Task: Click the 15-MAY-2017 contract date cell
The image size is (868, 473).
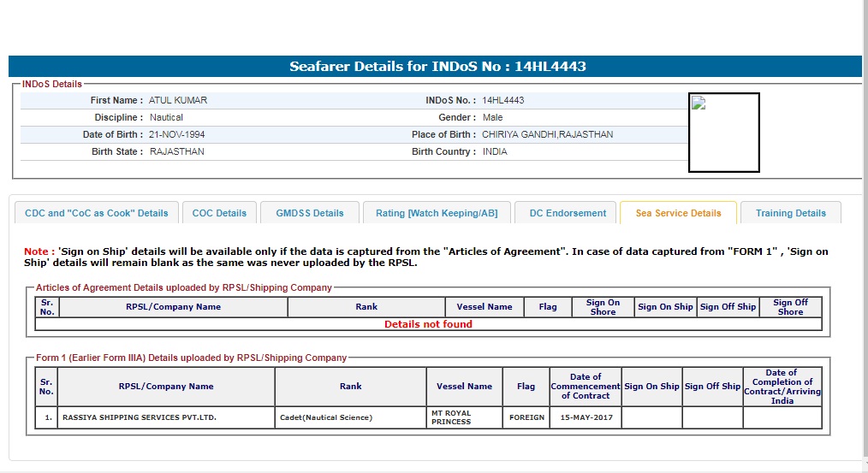Action: click(x=586, y=417)
